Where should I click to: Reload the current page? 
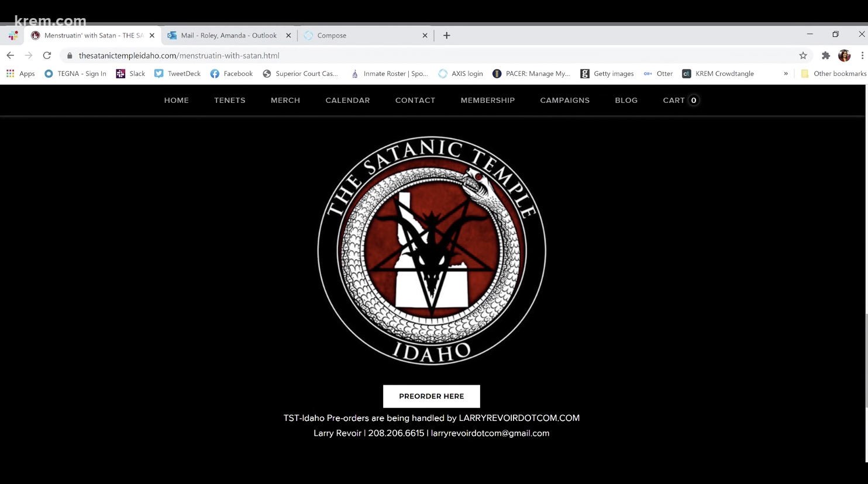(x=47, y=56)
